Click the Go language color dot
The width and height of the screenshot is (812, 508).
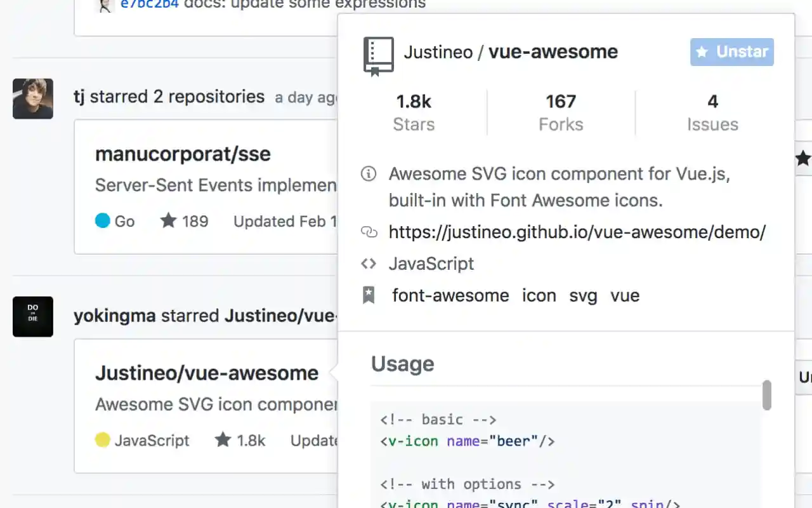click(103, 220)
